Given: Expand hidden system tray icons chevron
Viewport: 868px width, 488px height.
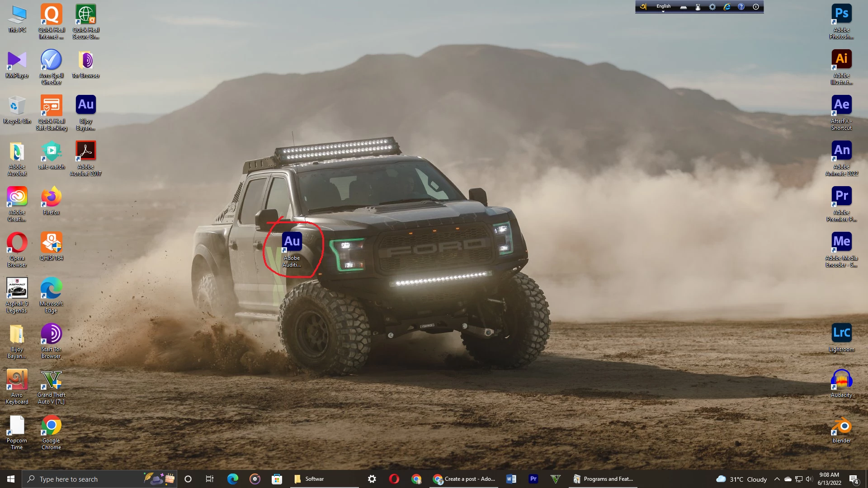Looking at the screenshot, I should coord(777,479).
